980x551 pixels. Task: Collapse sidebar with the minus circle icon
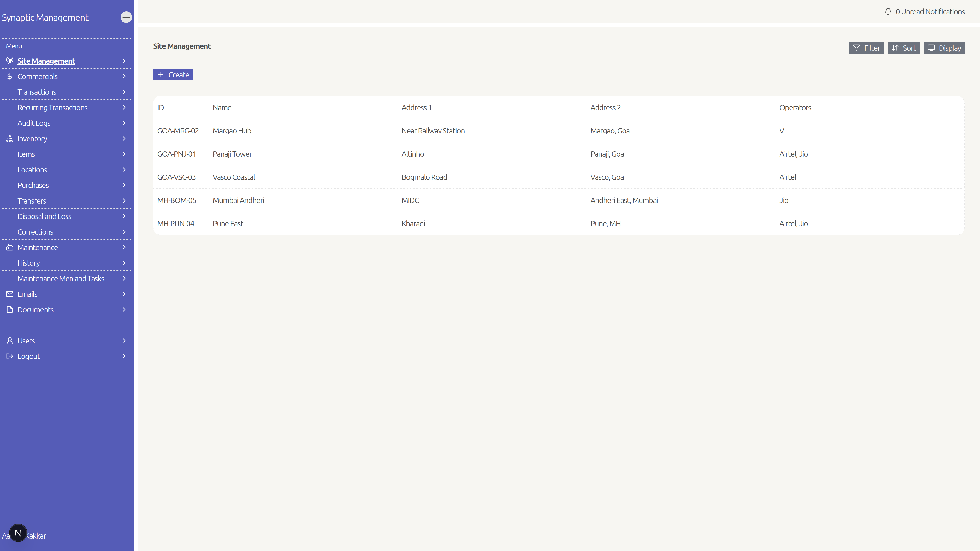point(126,17)
